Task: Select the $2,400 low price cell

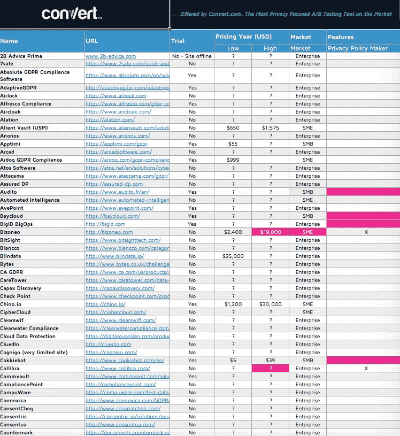Action: coord(233,232)
